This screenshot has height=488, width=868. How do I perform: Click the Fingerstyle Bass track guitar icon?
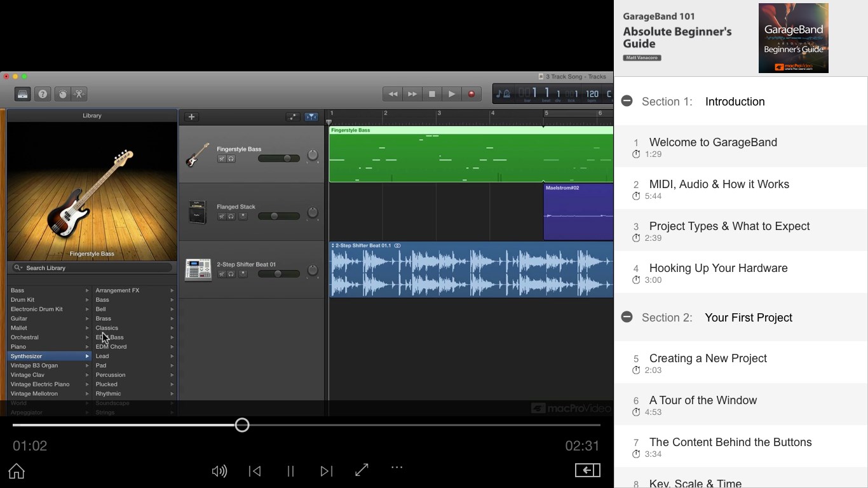tap(198, 154)
